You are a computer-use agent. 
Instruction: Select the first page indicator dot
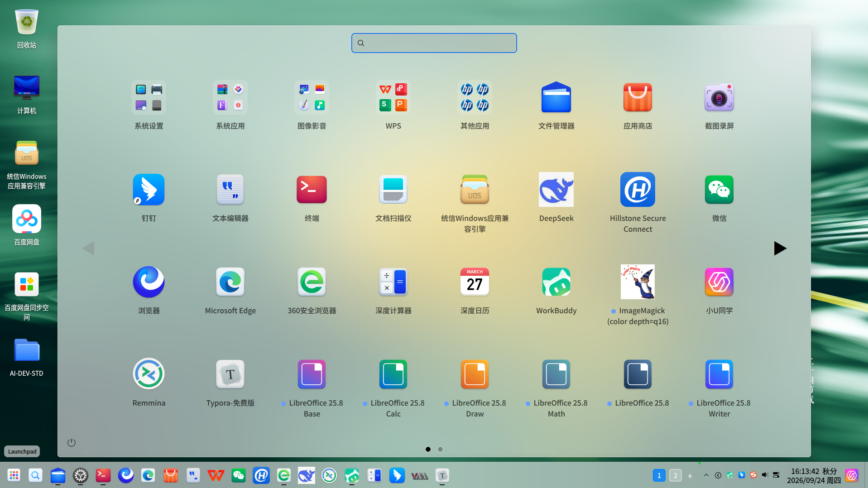[428, 449]
